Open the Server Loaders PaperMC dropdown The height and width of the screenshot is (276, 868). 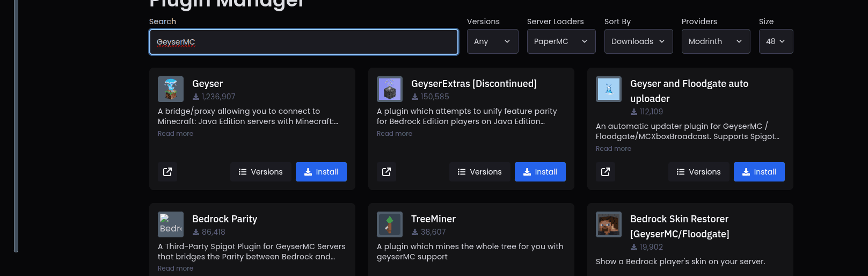[561, 41]
